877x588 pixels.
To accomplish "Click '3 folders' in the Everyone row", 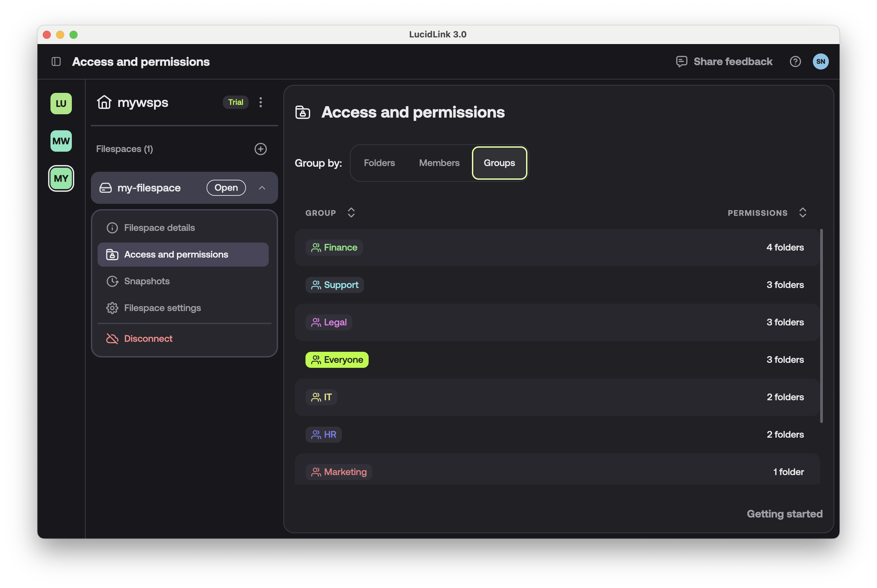I will point(785,360).
